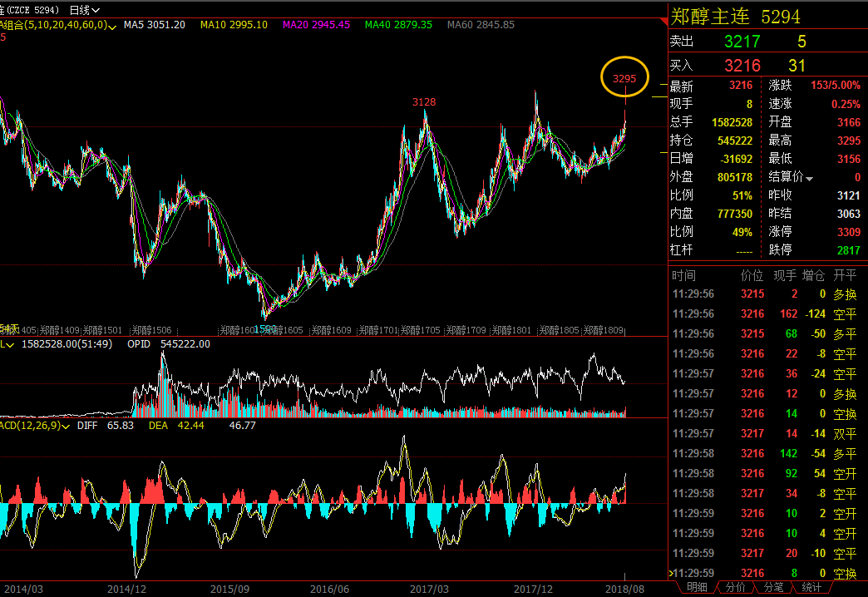Select the 统计 tab

(x=811, y=588)
